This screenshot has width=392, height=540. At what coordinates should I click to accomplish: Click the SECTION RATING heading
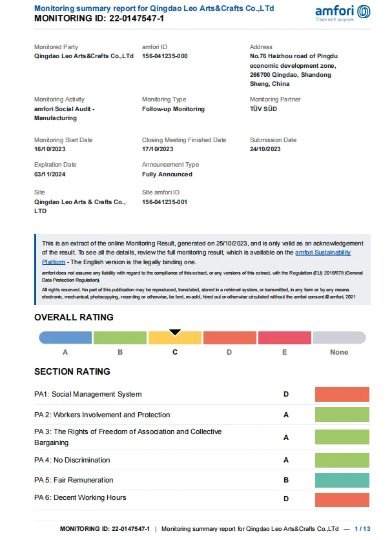pos(72,371)
